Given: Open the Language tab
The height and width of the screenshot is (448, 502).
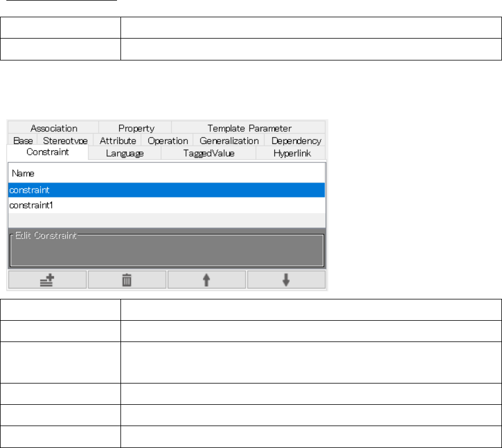Looking at the screenshot, I should coord(124,153).
